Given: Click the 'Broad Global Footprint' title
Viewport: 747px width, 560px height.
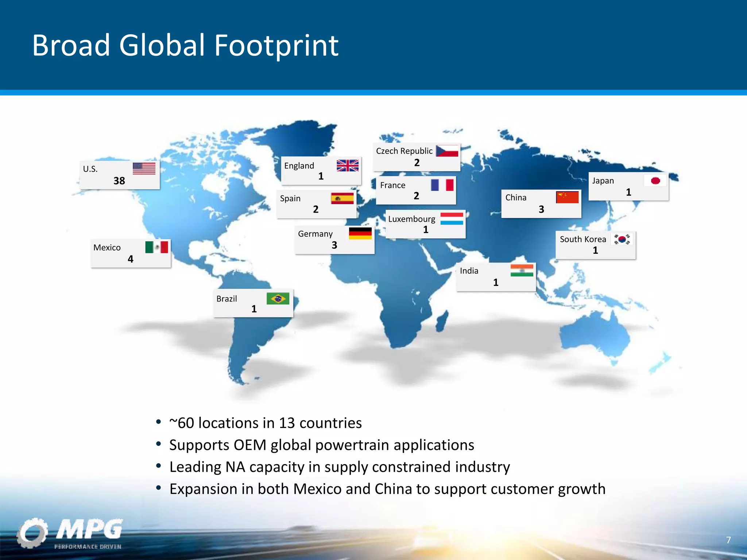Looking at the screenshot, I should click(186, 45).
